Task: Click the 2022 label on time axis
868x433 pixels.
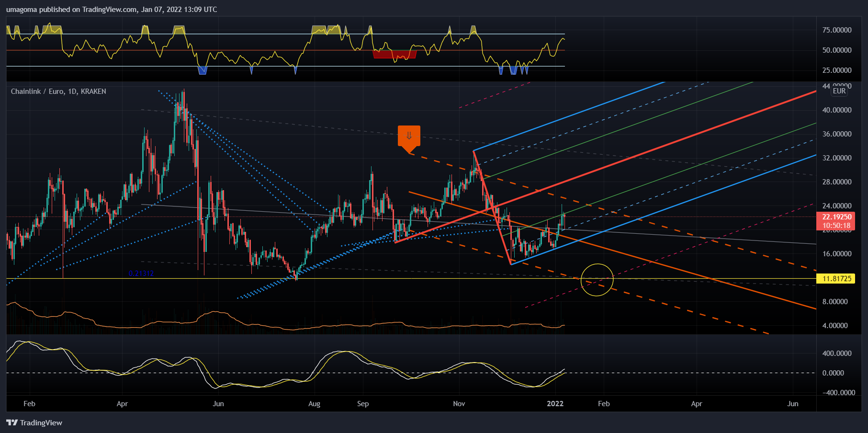Action: coord(555,403)
